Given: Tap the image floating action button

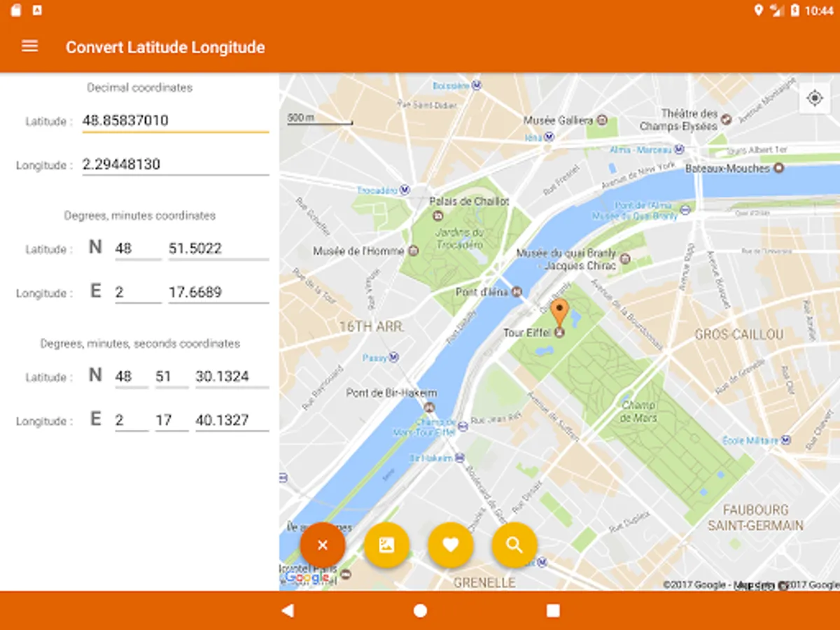Looking at the screenshot, I should click(x=386, y=545).
